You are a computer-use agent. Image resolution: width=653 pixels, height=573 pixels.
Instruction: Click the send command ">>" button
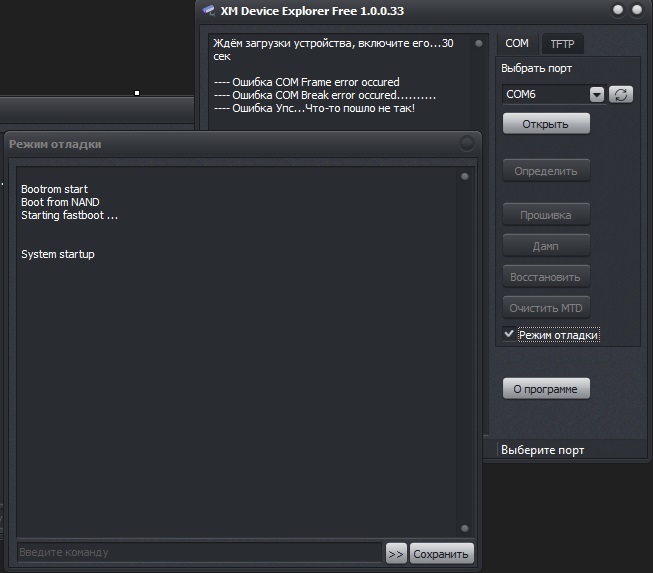click(x=396, y=554)
